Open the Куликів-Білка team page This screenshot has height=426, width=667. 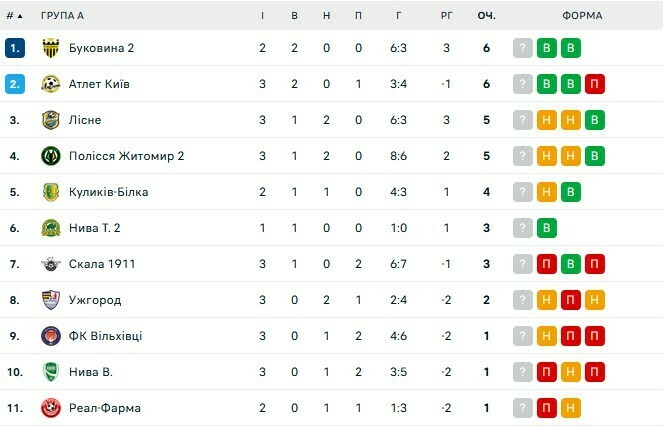click(108, 192)
